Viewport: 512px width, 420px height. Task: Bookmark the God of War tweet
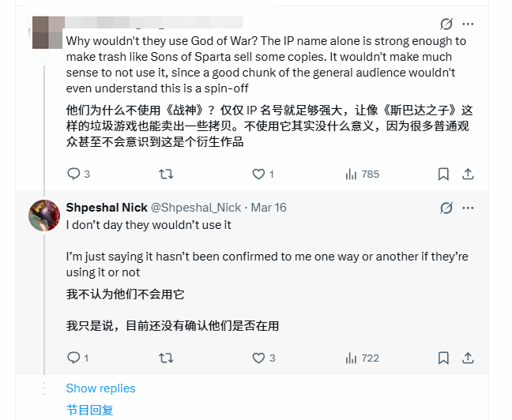(x=444, y=174)
